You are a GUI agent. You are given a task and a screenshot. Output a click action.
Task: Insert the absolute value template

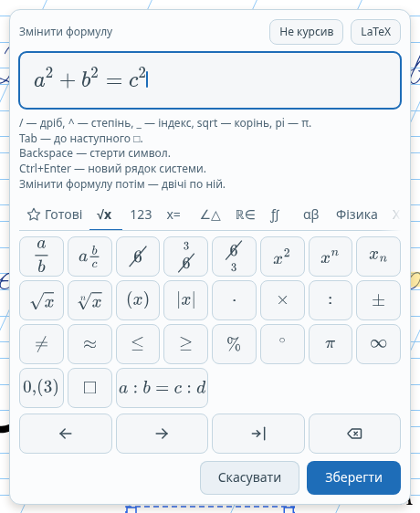click(x=185, y=300)
